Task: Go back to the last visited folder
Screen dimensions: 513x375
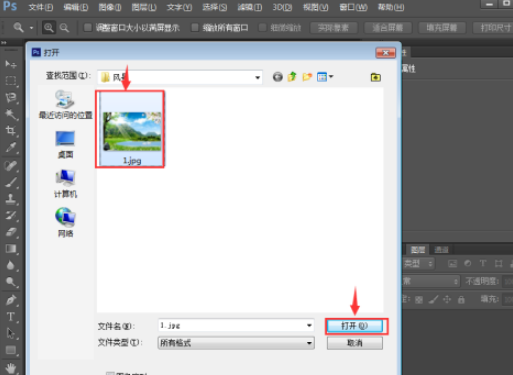Action: (277, 77)
